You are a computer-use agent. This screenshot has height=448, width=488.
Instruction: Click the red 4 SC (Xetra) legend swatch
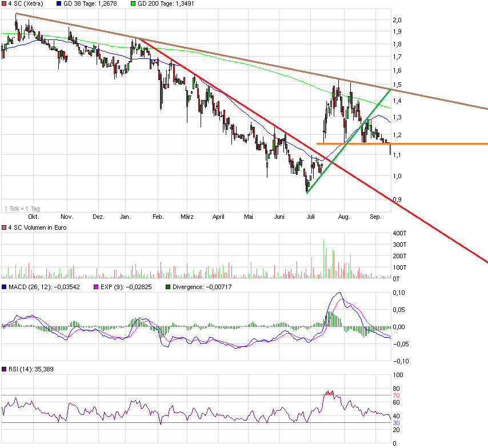pos(4,4)
